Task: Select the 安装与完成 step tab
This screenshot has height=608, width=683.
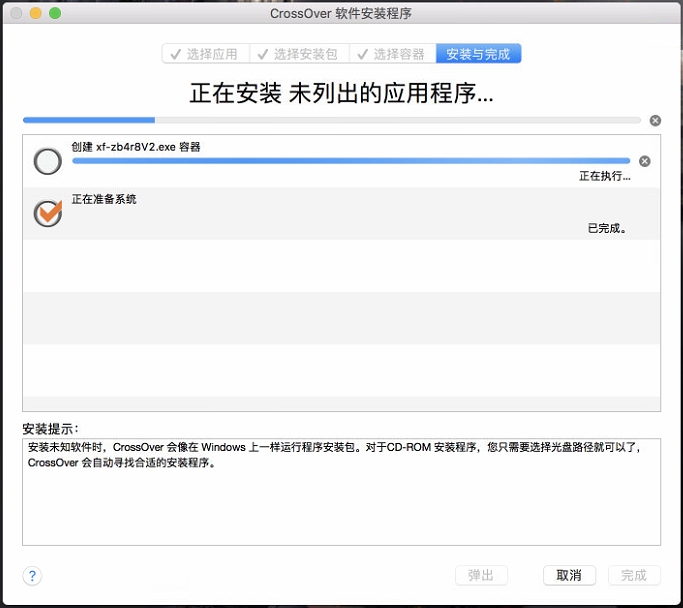Action: 478,54
